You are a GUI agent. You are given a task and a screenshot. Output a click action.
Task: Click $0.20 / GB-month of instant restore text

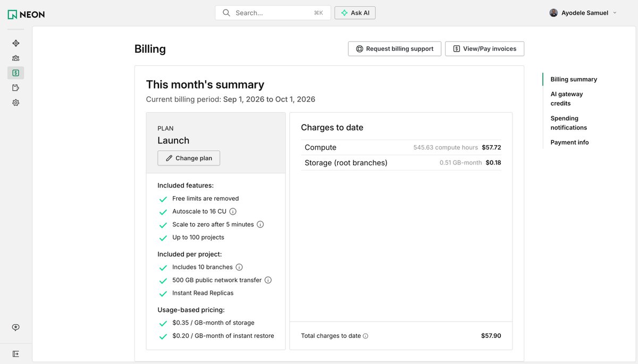point(223,336)
